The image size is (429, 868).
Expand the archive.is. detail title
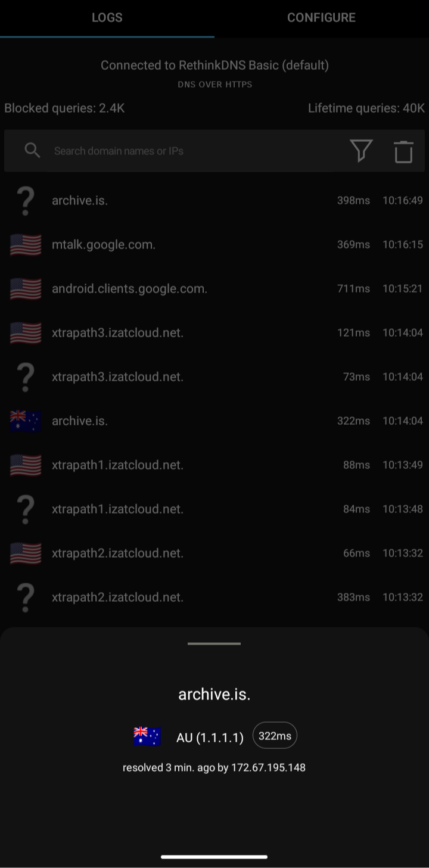(214, 693)
